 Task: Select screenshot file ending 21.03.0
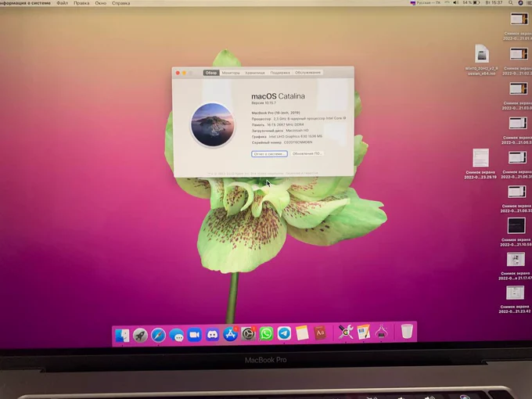518,96
